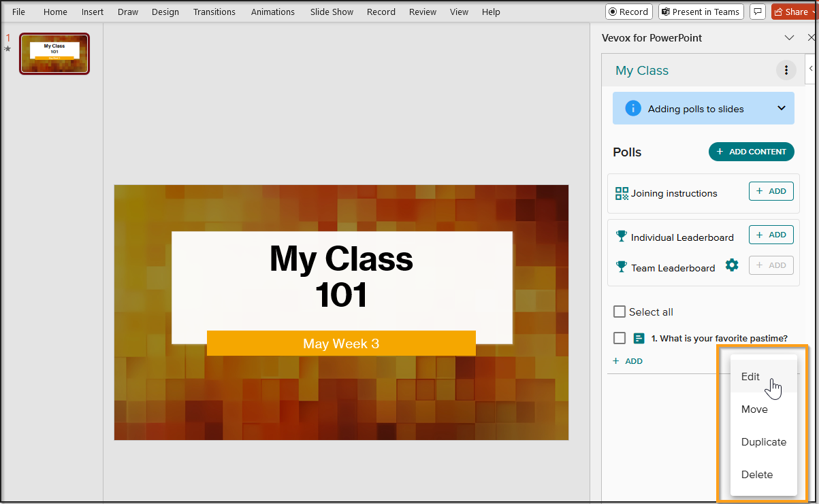819x504 pixels.
Task: Open the Record ribbon tab
Action: click(x=381, y=12)
